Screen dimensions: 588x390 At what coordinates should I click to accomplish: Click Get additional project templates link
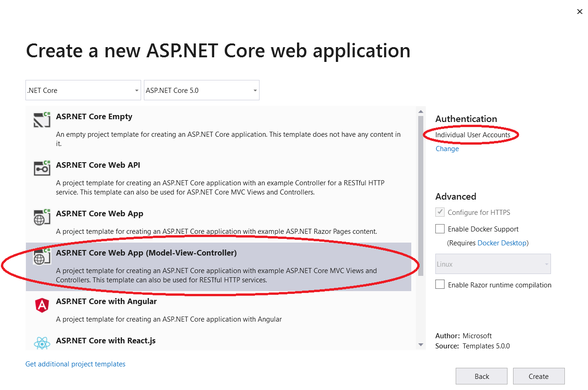coord(75,364)
